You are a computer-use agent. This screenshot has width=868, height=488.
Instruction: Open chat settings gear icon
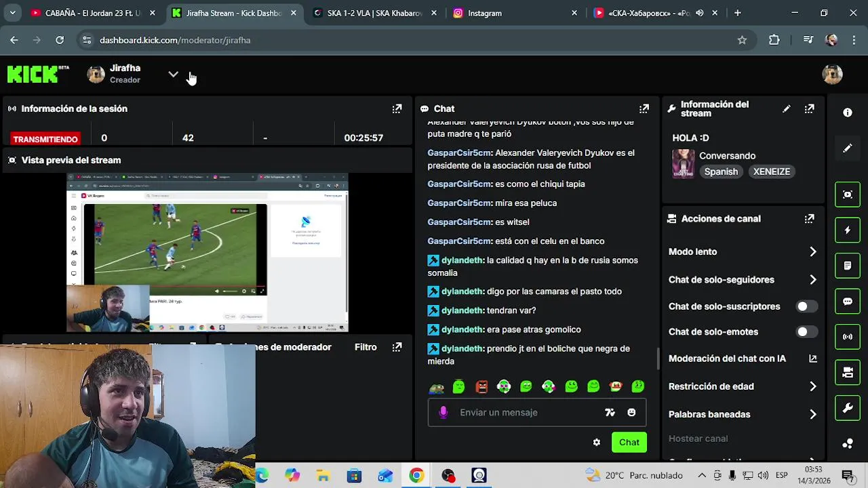coord(597,442)
